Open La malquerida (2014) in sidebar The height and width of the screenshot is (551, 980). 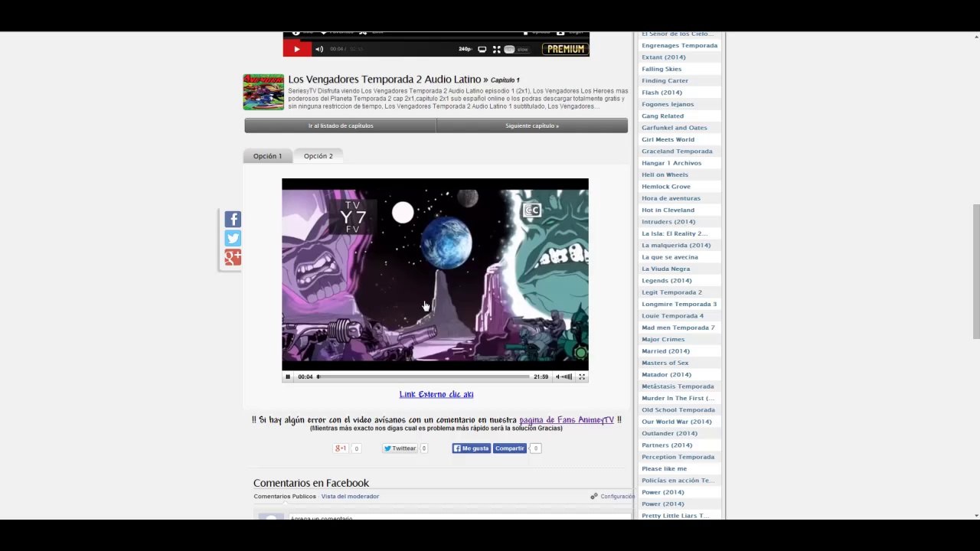click(x=676, y=246)
